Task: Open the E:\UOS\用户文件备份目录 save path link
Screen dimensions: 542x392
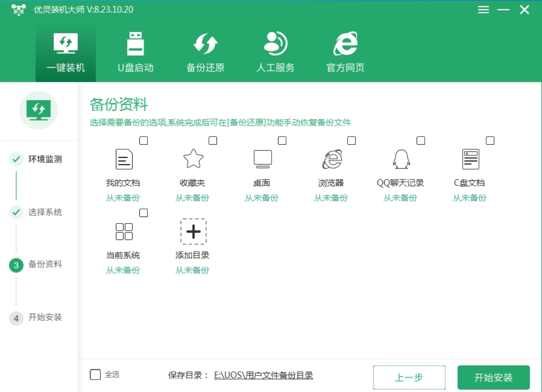Action: 263,375
